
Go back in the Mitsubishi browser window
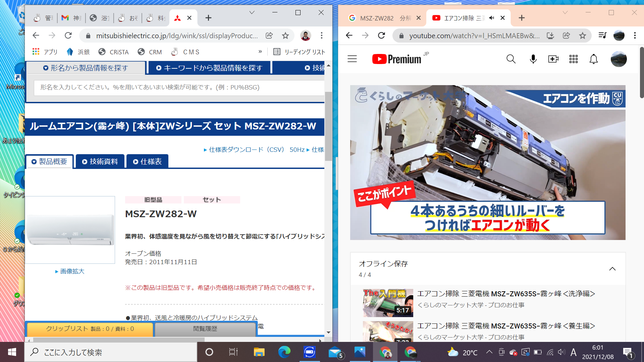pyautogui.click(x=36, y=36)
